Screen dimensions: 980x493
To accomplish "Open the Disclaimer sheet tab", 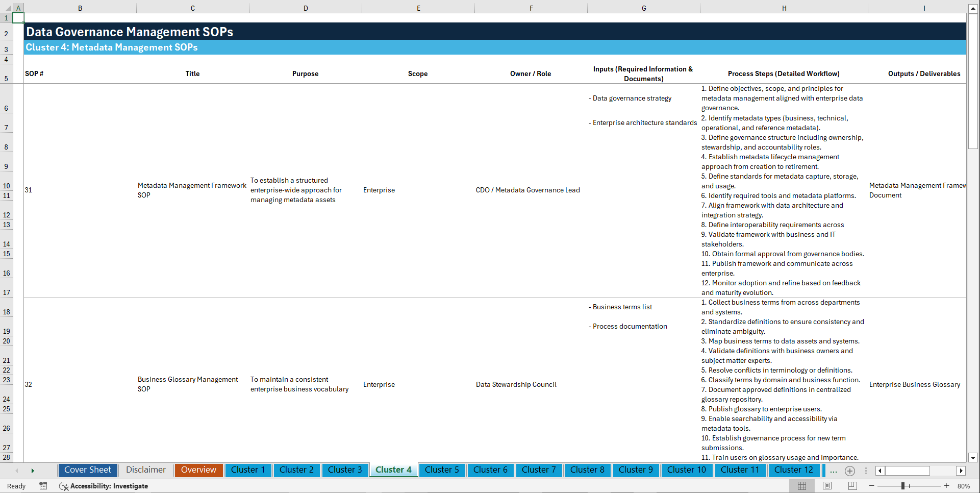I will [146, 470].
